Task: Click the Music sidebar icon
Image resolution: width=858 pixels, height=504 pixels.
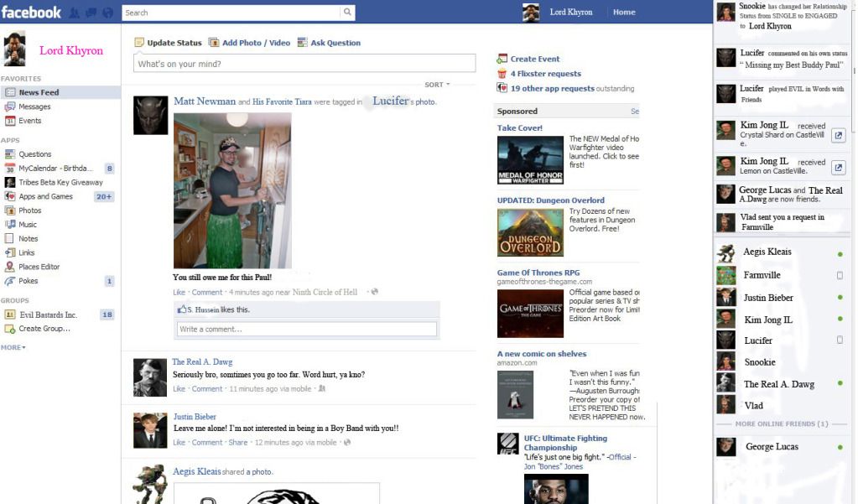Action: click(x=10, y=225)
